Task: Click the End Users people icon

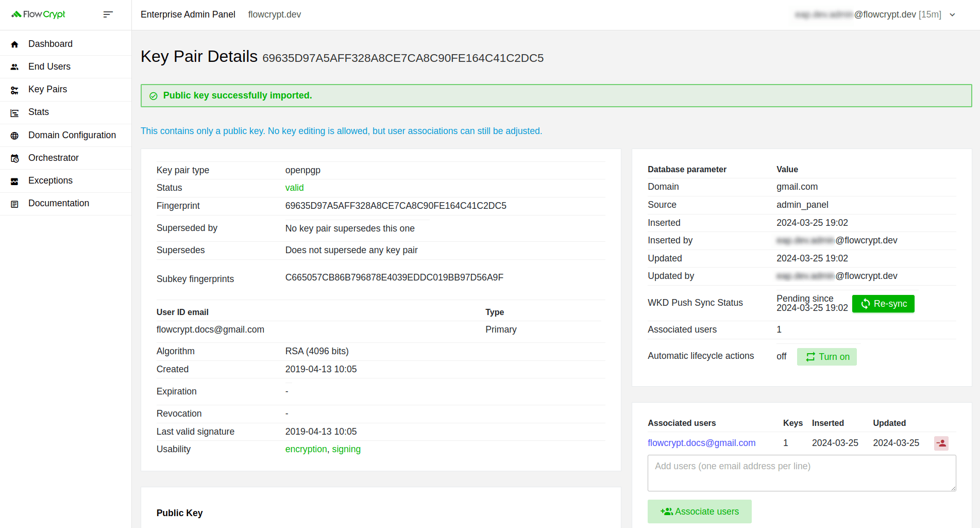Action: (x=14, y=67)
